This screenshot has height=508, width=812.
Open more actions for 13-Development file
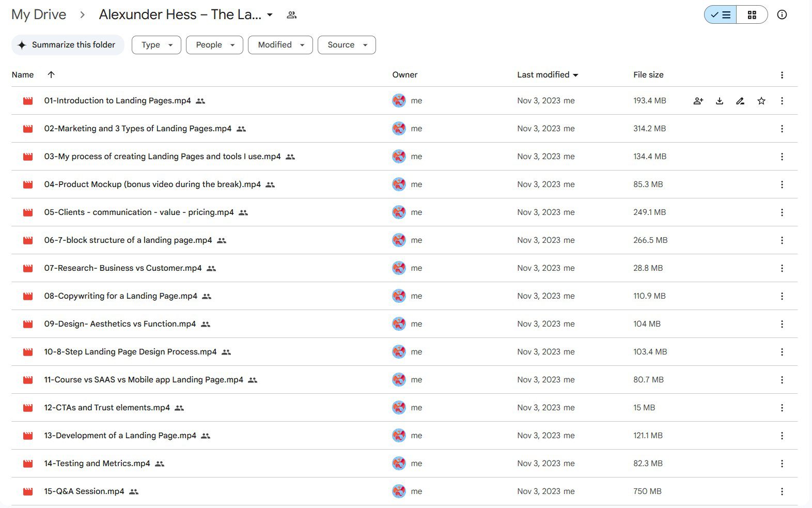pyautogui.click(x=782, y=436)
